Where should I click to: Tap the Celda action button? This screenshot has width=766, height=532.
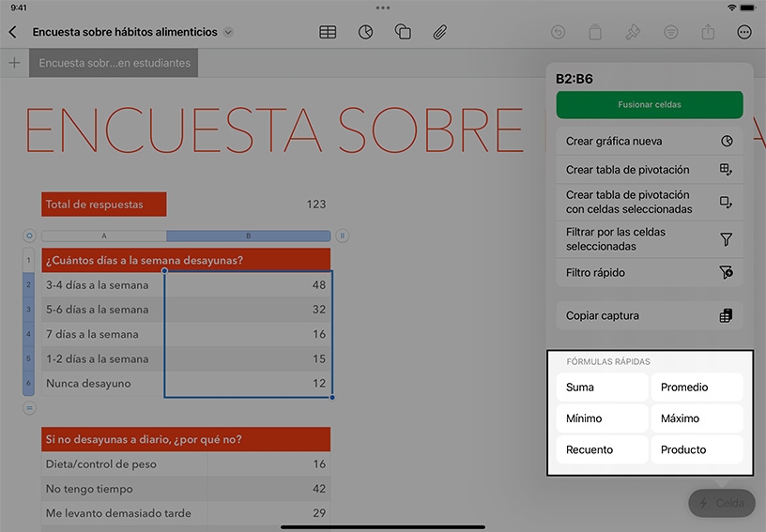(x=722, y=503)
